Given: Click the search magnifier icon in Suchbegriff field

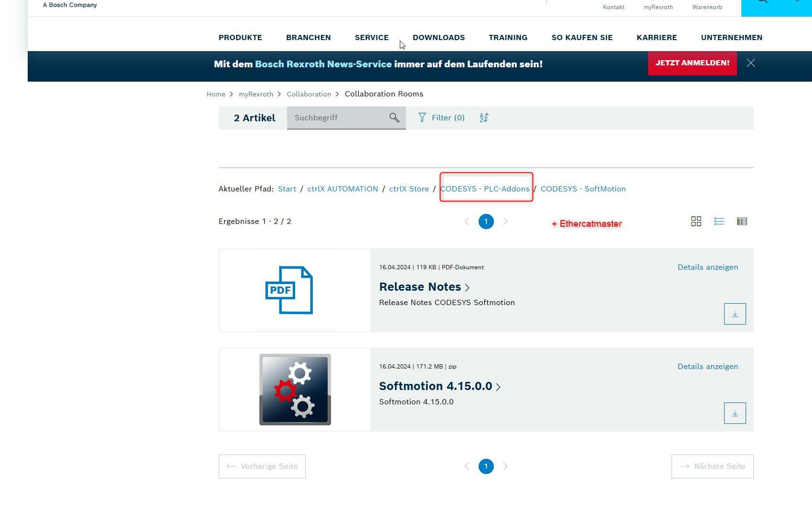Looking at the screenshot, I should 394,117.
